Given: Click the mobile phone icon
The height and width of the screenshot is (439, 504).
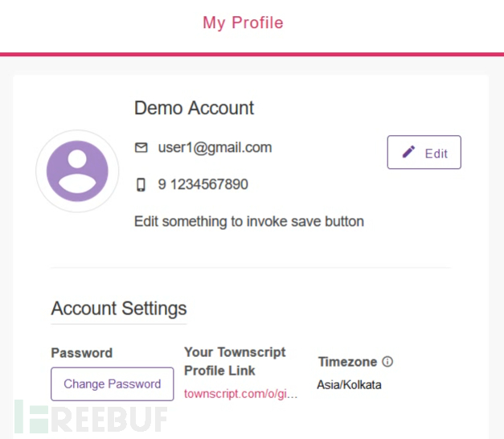Looking at the screenshot, I should 141,185.
